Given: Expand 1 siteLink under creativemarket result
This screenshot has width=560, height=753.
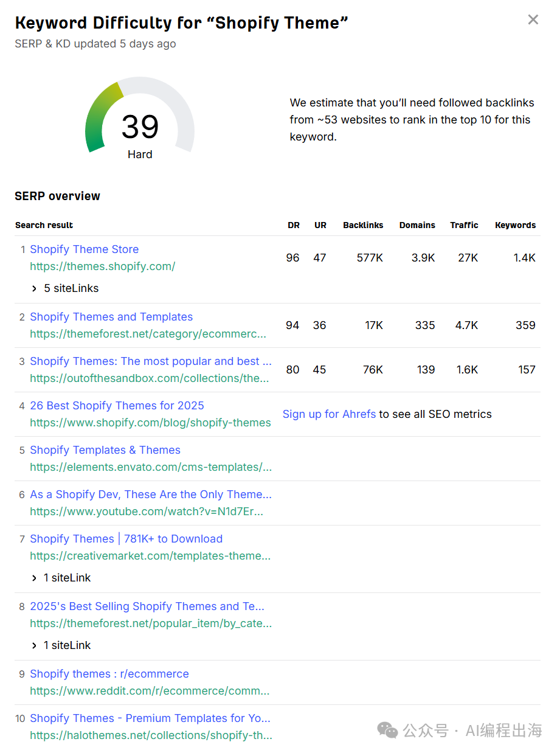Looking at the screenshot, I should 61,578.
